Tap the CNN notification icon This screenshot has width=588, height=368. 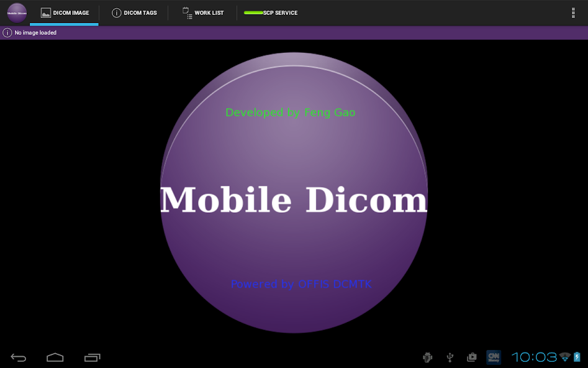[x=494, y=357]
